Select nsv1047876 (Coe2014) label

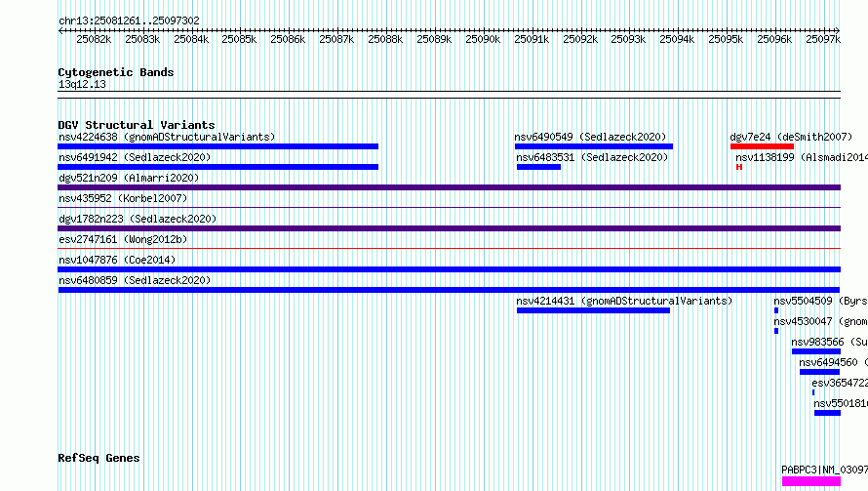tap(117, 260)
